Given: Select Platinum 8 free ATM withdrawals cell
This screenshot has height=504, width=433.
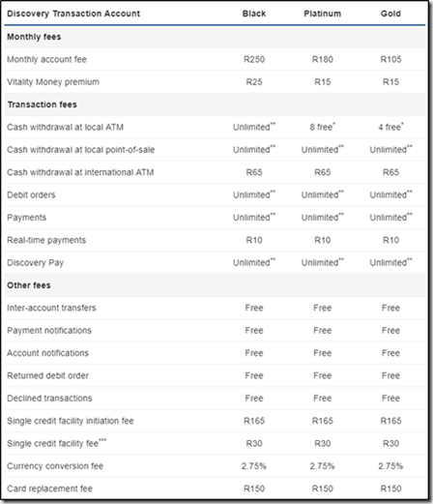Looking at the screenshot, I should (322, 127).
